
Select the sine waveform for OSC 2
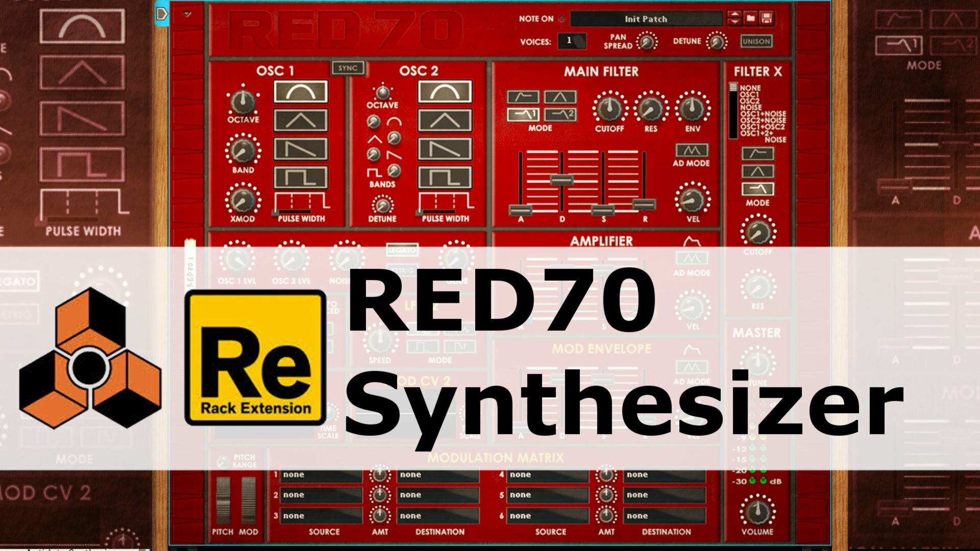coord(445,92)
